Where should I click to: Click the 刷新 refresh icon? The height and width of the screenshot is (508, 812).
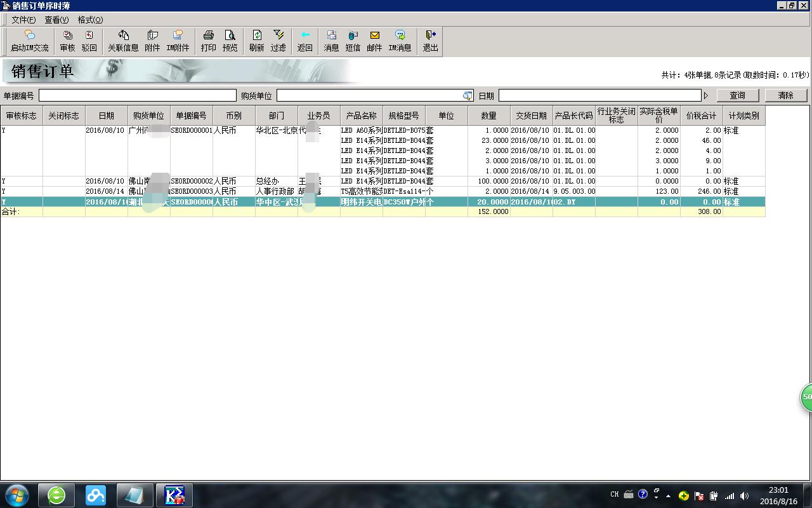point(257,41)
